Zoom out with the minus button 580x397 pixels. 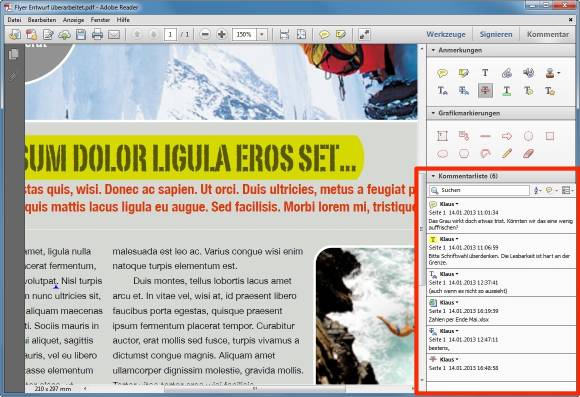[x=205, y=35]
